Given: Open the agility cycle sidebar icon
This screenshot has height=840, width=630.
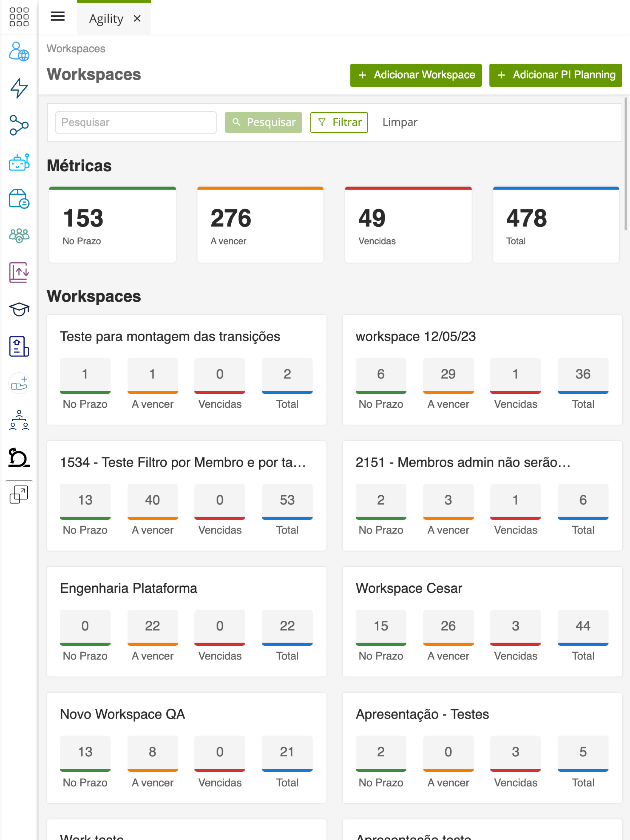Looking at the screenshot, I should (x=19, y=457).
